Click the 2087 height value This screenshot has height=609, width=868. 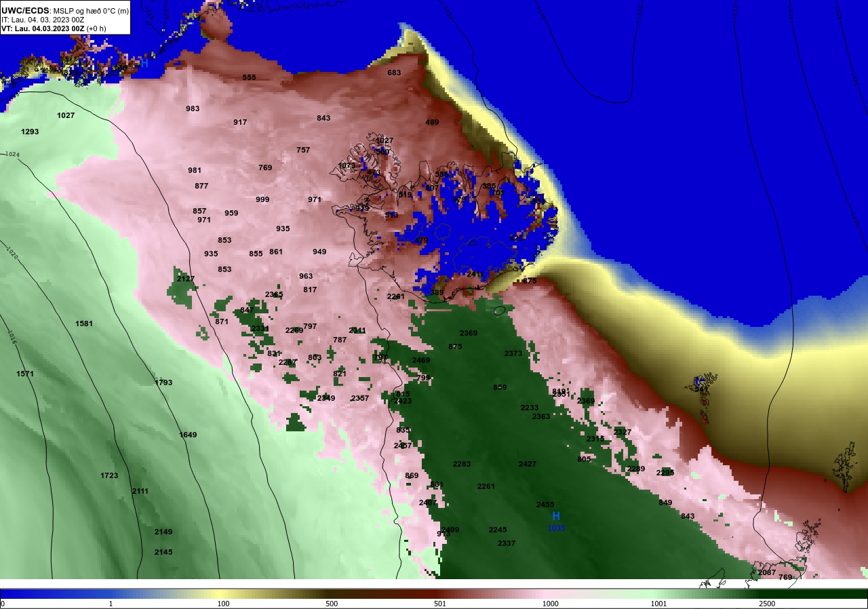[x=767, y=572]
